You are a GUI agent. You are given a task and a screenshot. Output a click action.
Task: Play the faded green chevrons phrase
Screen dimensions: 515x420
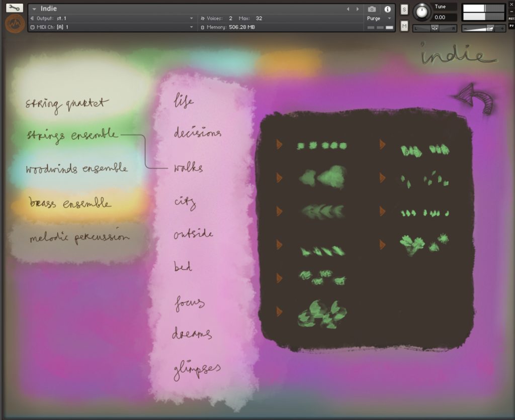tap(280, 211)
